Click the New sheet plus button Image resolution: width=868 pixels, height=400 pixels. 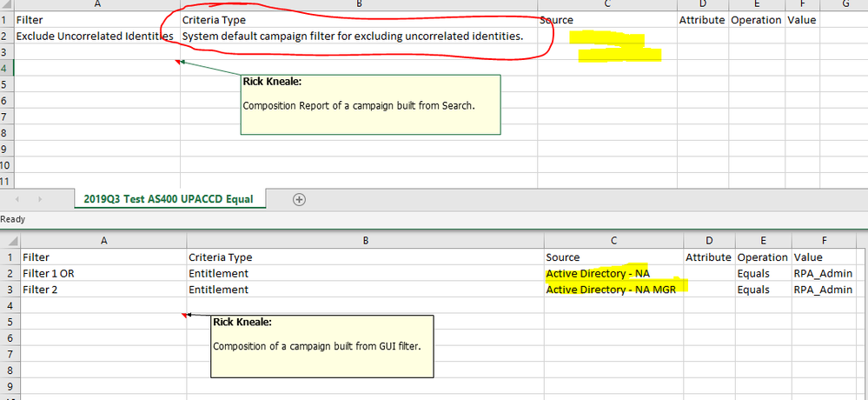299,199
